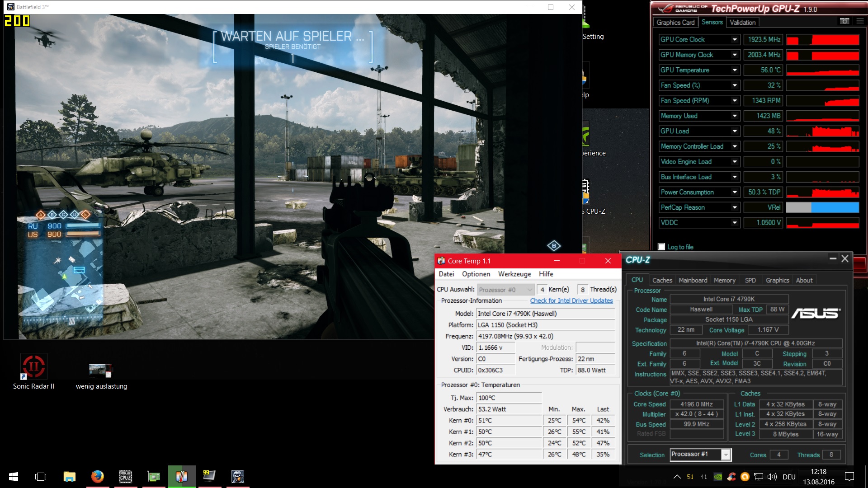868x488 pixels.
Task: Click the blue PerfCap Reason color bar
Action: click(835, 207)
